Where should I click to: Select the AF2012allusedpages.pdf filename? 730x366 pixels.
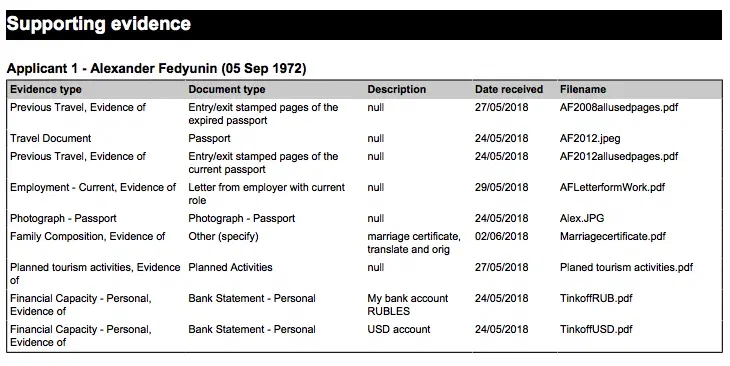coord(619,156)
